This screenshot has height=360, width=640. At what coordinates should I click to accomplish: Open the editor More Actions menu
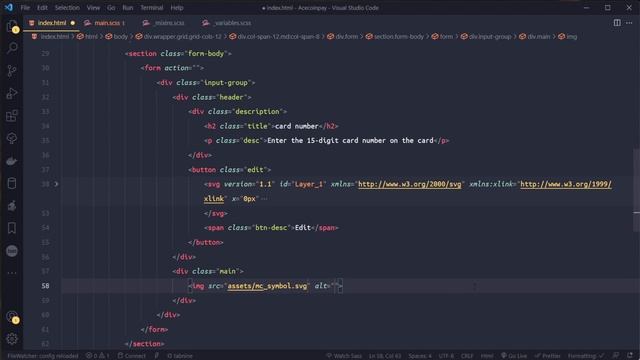point(629,23)
